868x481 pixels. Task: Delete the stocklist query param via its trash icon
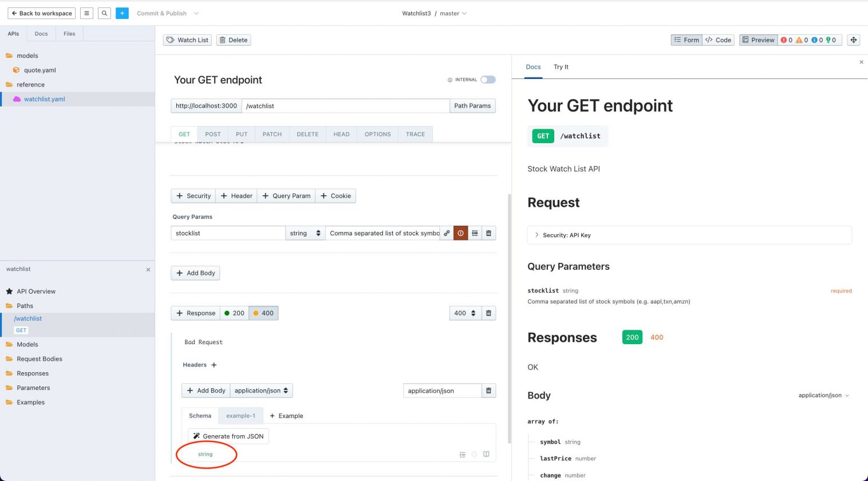coord(488,233)
